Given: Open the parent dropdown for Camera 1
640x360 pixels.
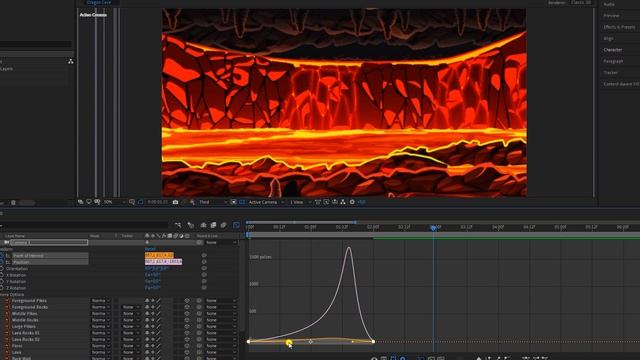Looking at the screenshot, I should coord(221,242).
